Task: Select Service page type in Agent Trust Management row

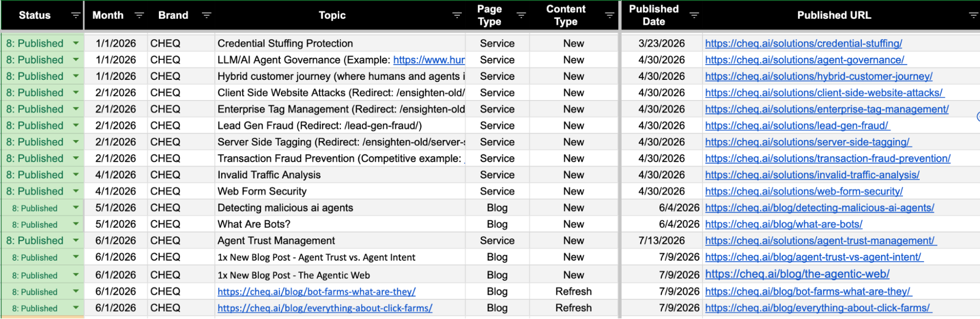Action: 497,241
